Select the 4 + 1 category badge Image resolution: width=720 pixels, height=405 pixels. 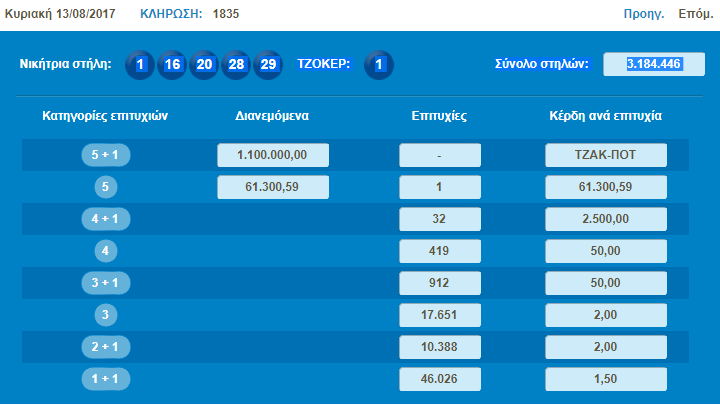click(106, 218)
